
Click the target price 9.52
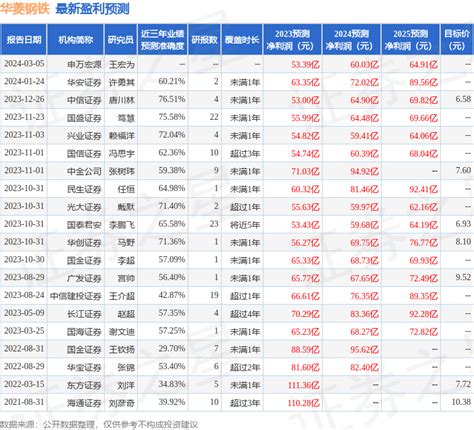[463, 278]
